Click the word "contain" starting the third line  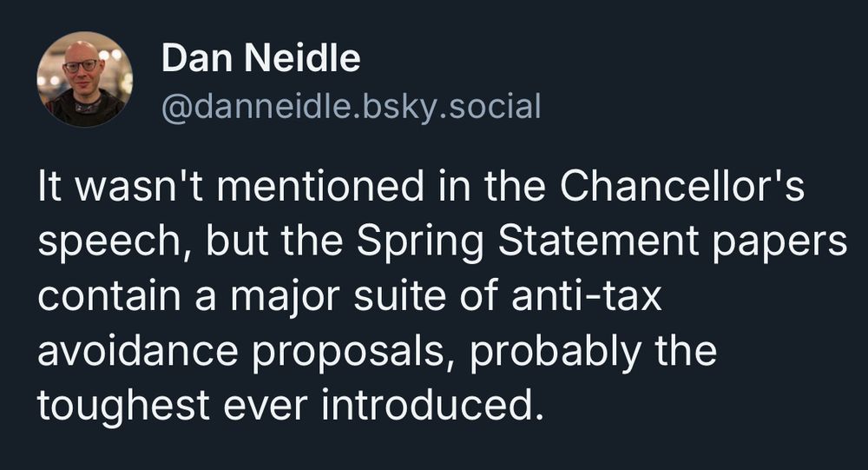pyautogui.click(x=109, y=295)
